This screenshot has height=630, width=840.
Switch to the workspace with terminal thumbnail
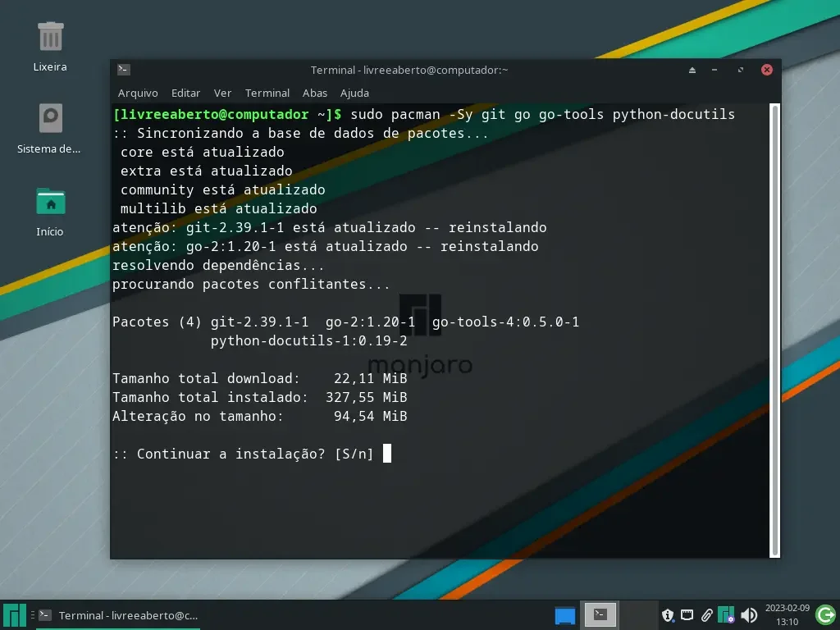tap(600, 614)
